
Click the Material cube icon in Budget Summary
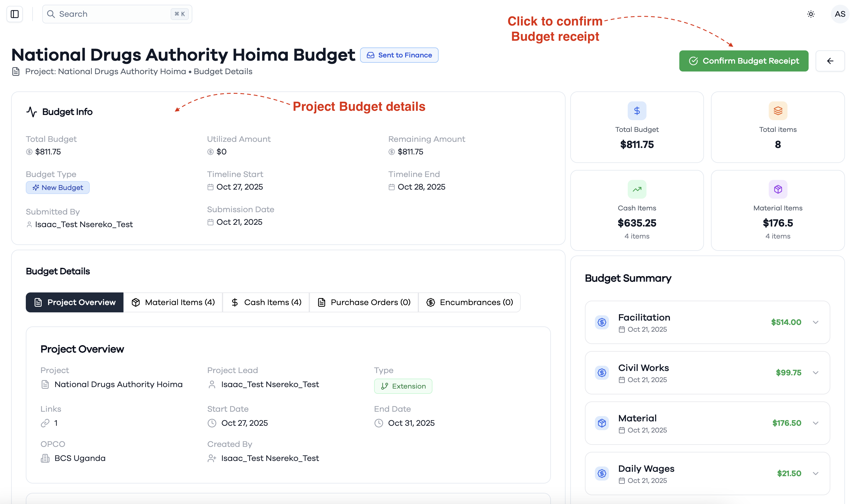602,423
